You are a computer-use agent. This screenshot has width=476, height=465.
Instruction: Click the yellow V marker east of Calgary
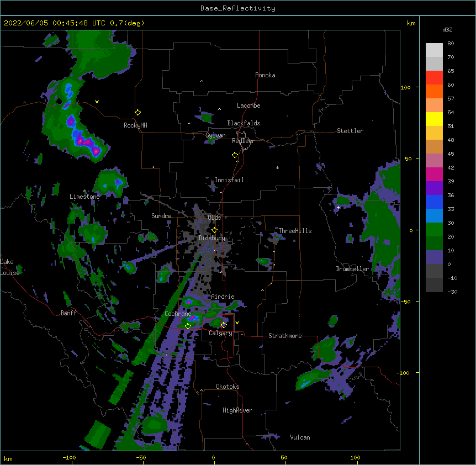tap(237, 323)
